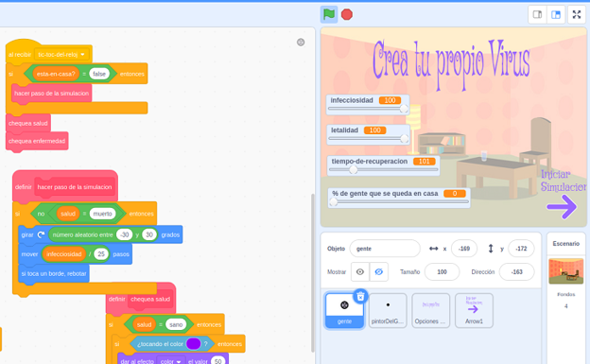
Task: Switch to small stage layout
Action: (537, 15)
